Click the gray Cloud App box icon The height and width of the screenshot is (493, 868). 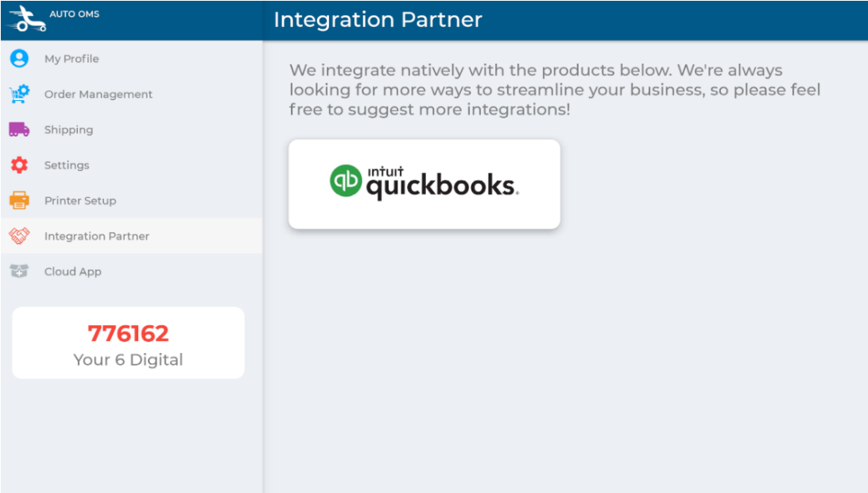click(19, 271)
